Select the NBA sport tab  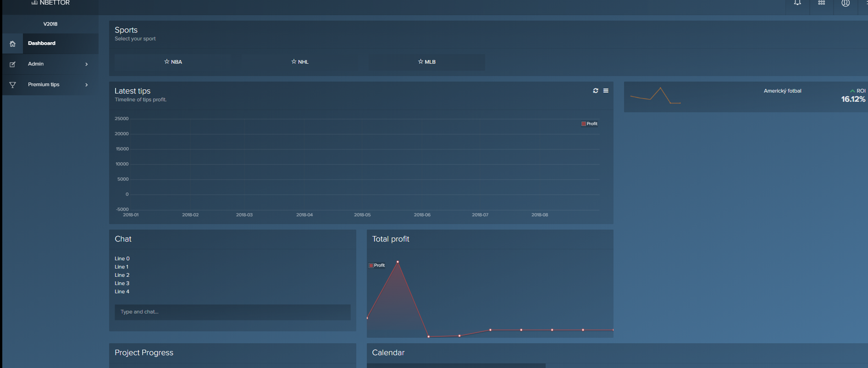(173, 62)
